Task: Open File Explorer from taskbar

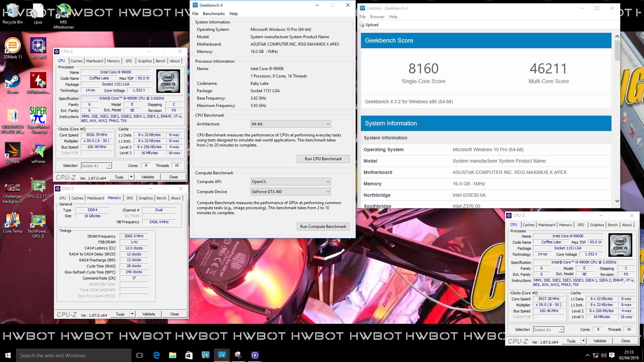Action: click(172, 355)
